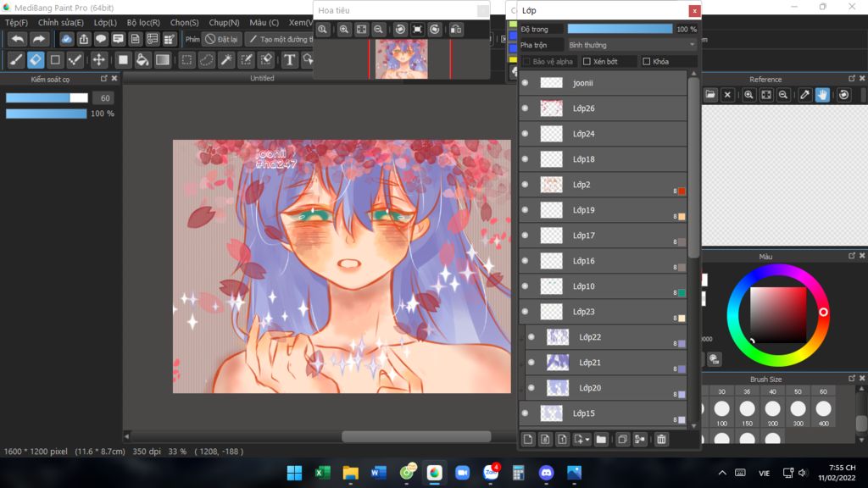
Task: Select the 200 brush size preset
Action: 772,409
